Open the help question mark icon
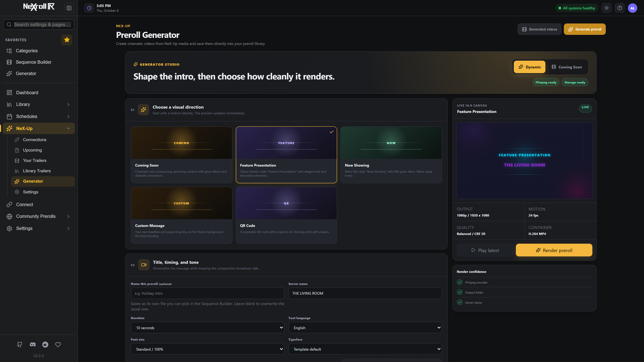Viewport: 644px width, 362px height. [x=620, y=8]
